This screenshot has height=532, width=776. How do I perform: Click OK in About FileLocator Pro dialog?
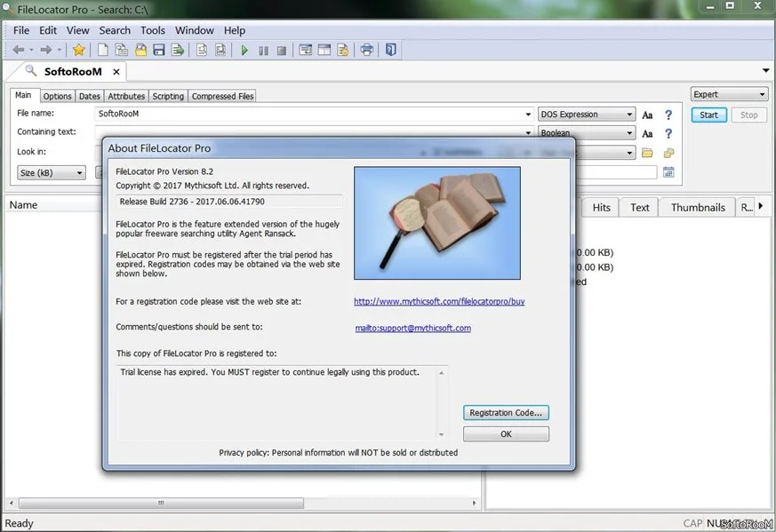506,433
